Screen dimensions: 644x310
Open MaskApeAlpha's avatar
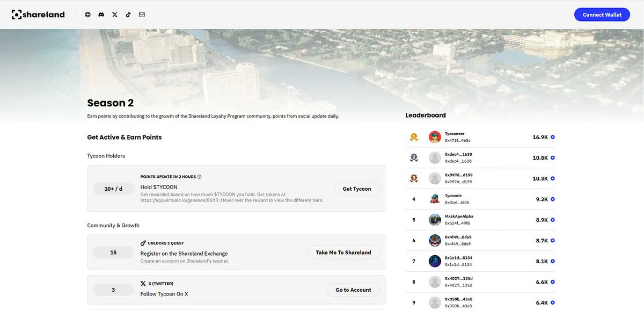435,220
